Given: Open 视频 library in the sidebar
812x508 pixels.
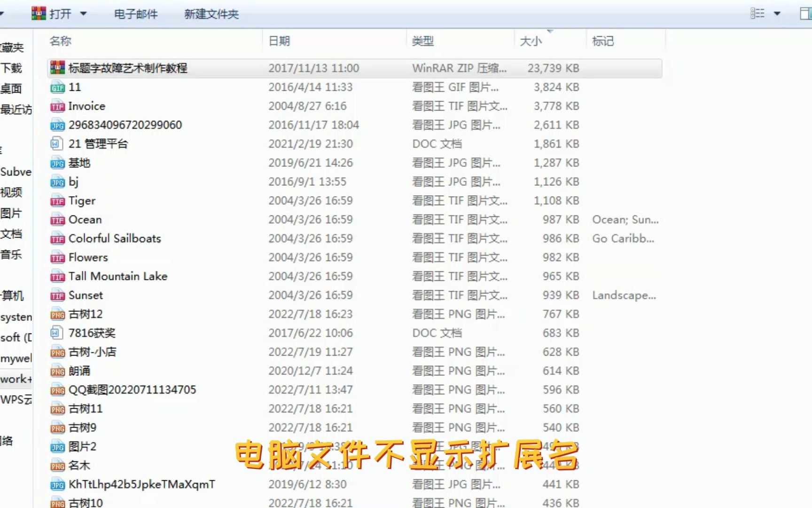Looking at the screenshot, I should 11,192.
